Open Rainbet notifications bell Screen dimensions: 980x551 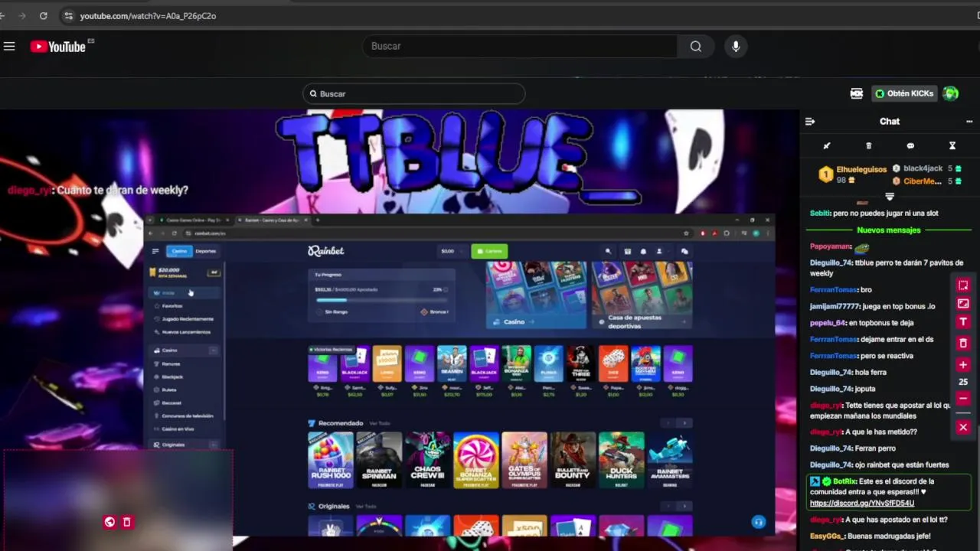[643, 251]
